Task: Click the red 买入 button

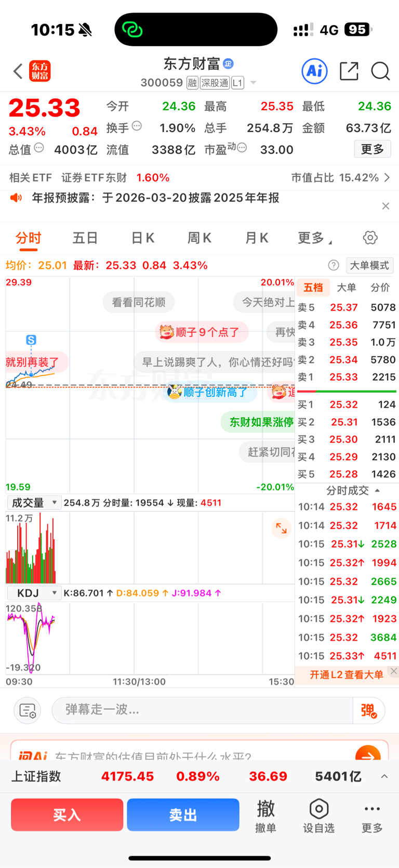Action: (67, 815)
